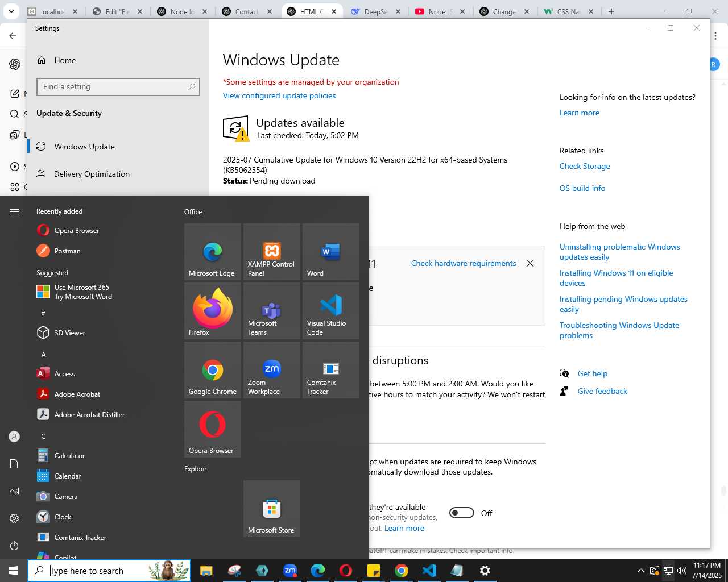The image size is (728, 582).
Task: Open Documents from Start sidebar
Action: [x=14, y=464]
